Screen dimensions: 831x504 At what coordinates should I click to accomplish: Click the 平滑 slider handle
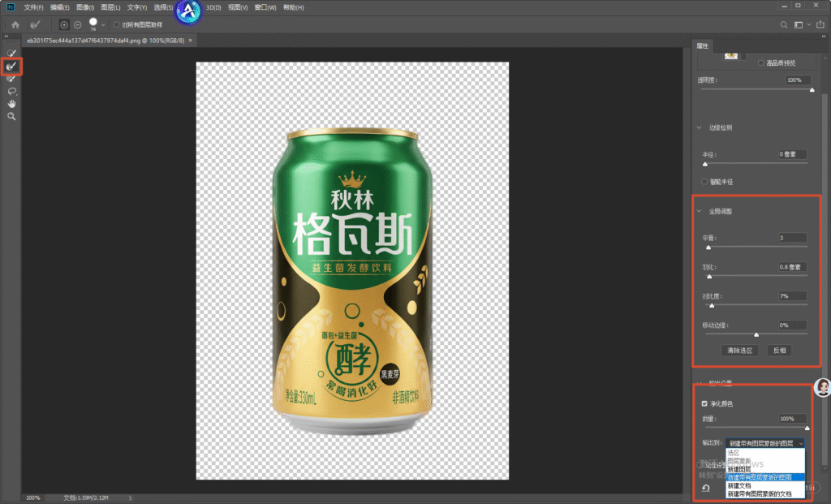(708, 248)
